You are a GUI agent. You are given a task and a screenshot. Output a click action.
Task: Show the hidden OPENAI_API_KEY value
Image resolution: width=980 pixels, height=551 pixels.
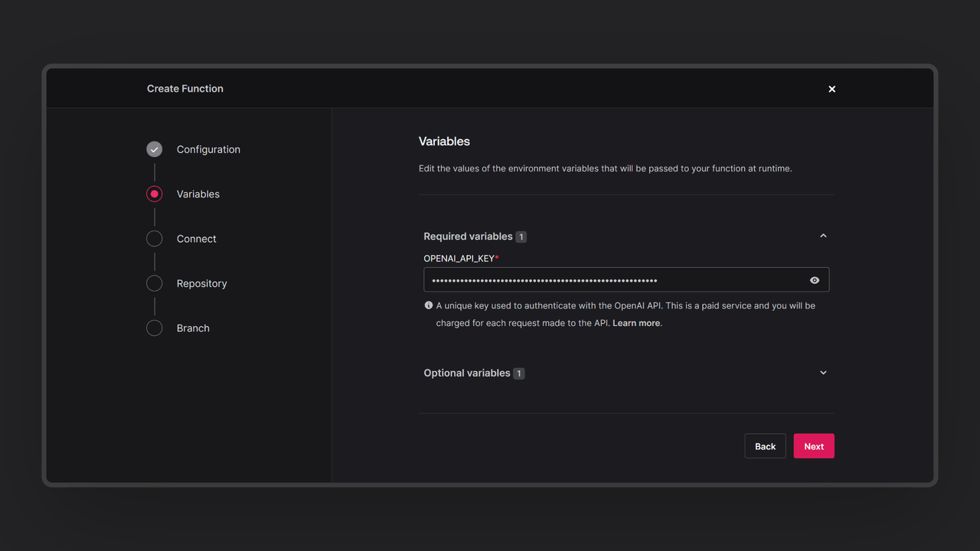coord(815,280)
